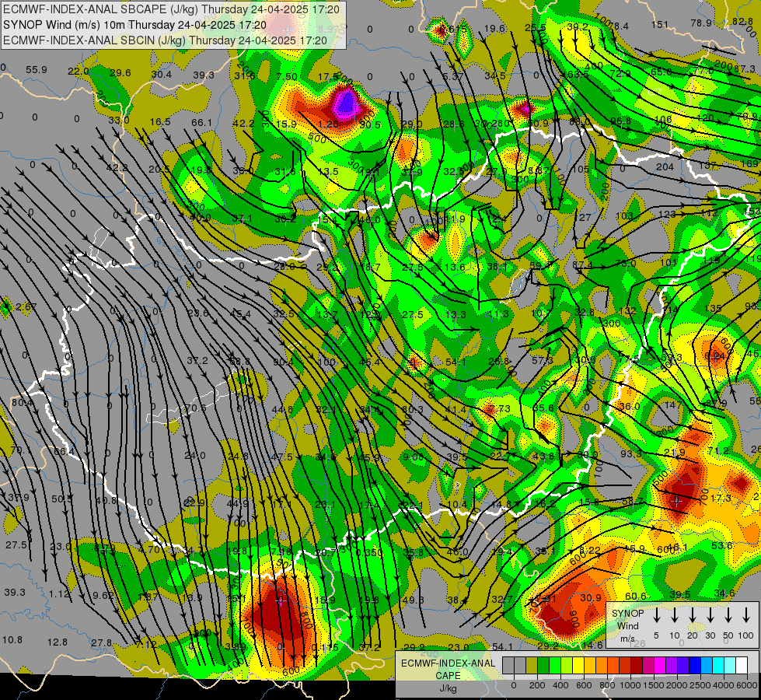Screen dimensions: 761x700
Task: Click the 8.22 value on the map
Action: point(590,550)
